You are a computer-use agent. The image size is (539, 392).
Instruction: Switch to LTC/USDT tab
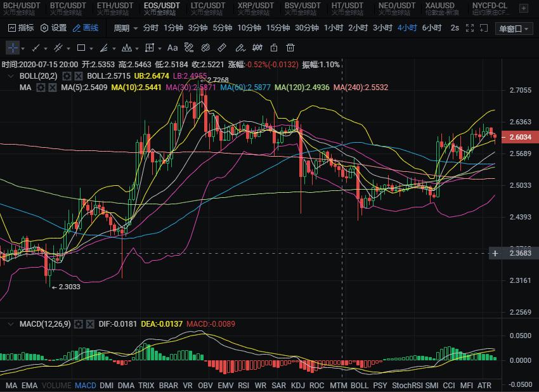208,9
